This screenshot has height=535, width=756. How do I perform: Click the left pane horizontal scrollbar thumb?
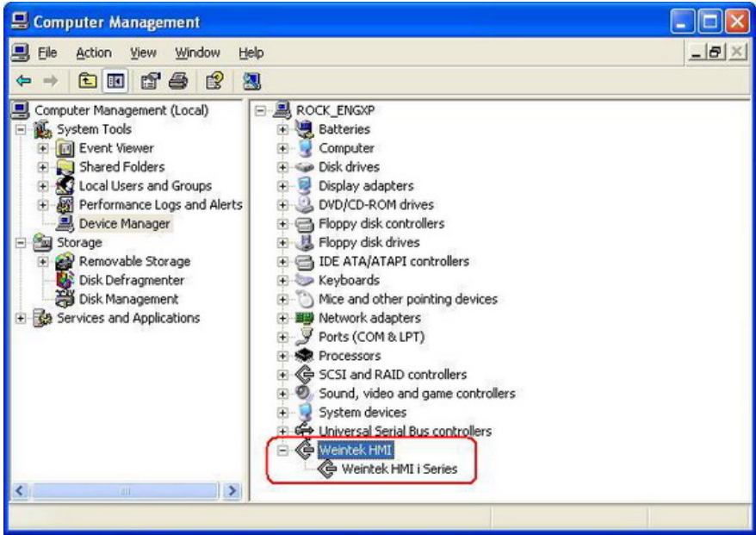click(125, 491)
